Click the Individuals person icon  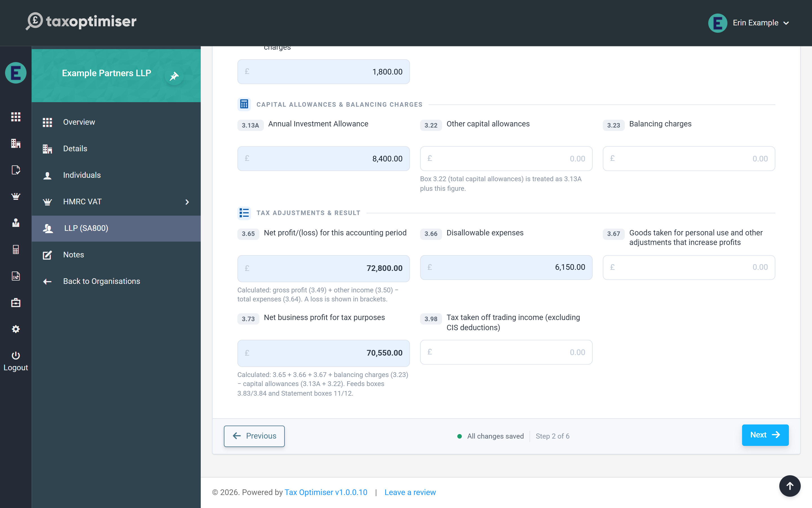click(47, 175)
